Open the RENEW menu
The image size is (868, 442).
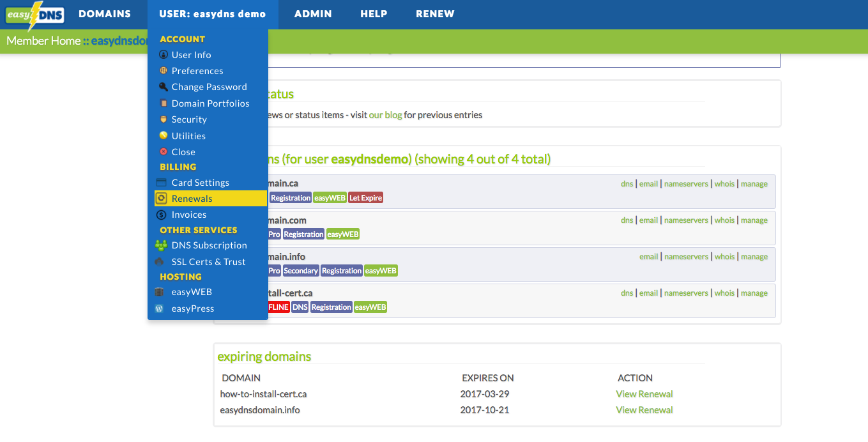435,14
